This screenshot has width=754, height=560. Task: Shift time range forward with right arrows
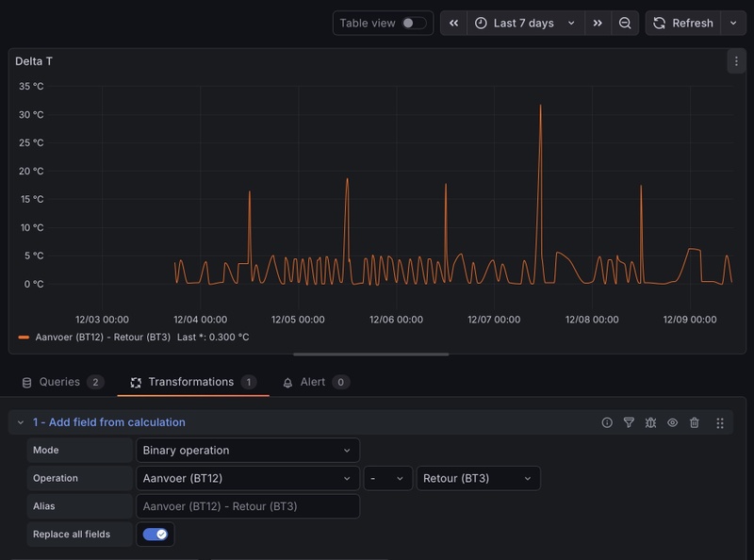[x=598, y=23]
